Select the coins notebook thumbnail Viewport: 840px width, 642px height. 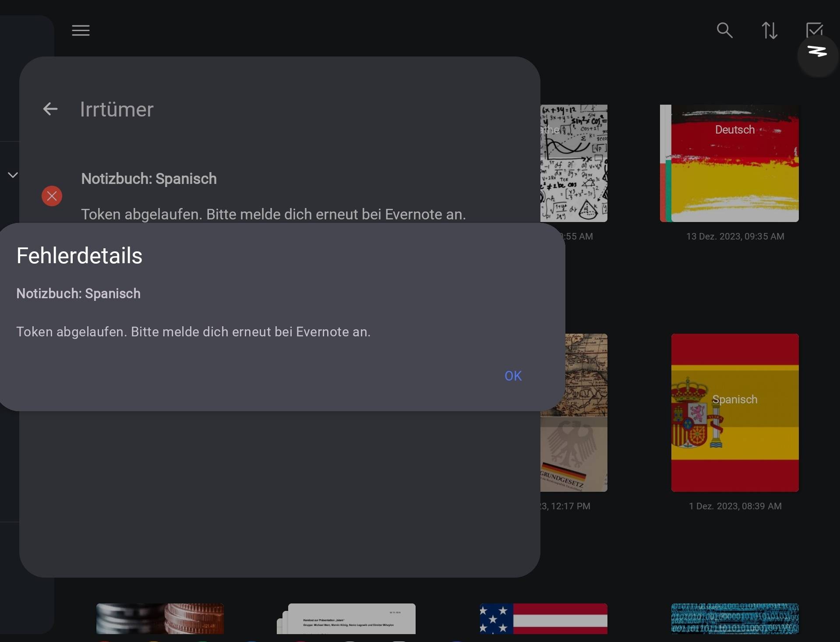click(160, 618)
